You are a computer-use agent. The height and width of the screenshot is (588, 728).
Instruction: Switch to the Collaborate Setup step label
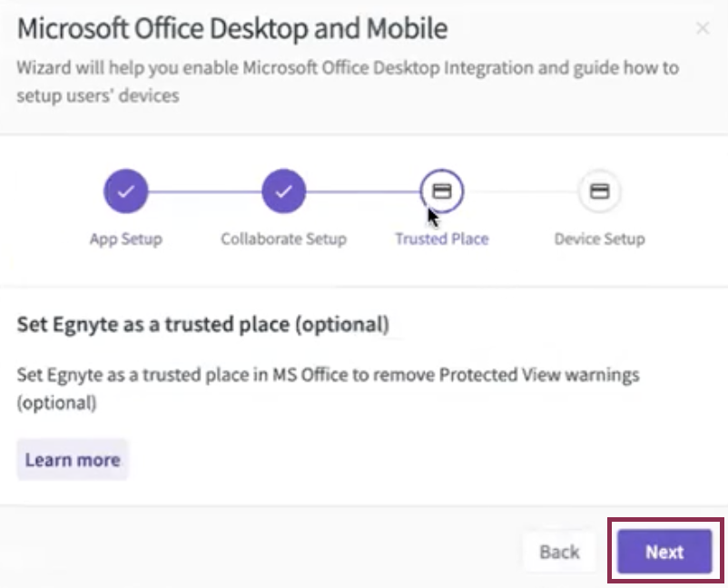(283, 240)
